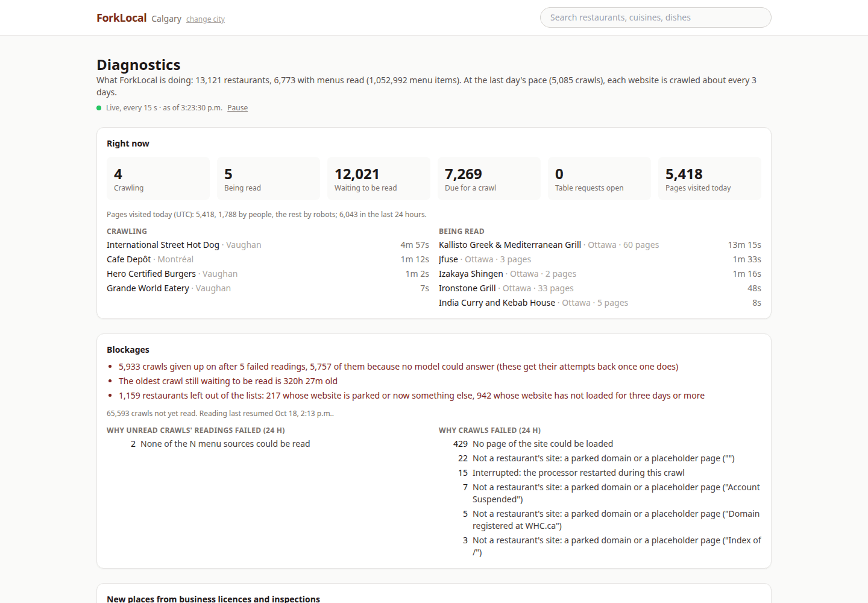Pause the live diagnostics refresh
The image size is (868, 603).
click(x=237, y=108)
